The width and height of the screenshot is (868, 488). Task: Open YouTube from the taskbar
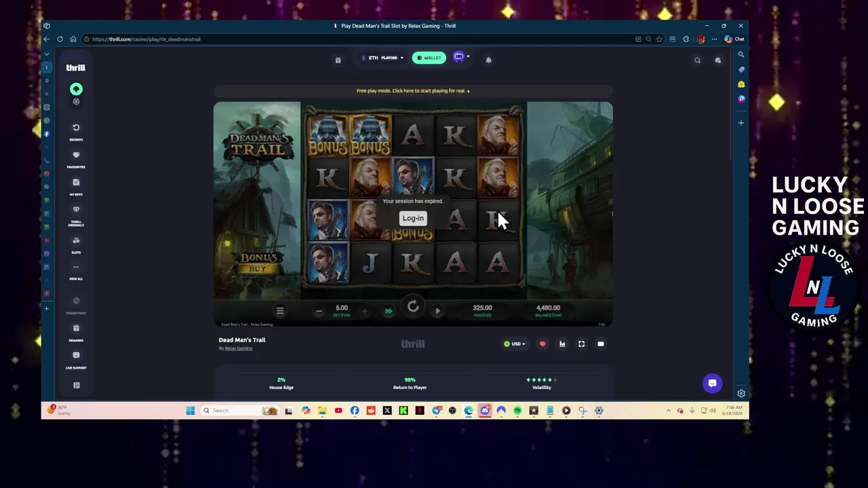338,411
